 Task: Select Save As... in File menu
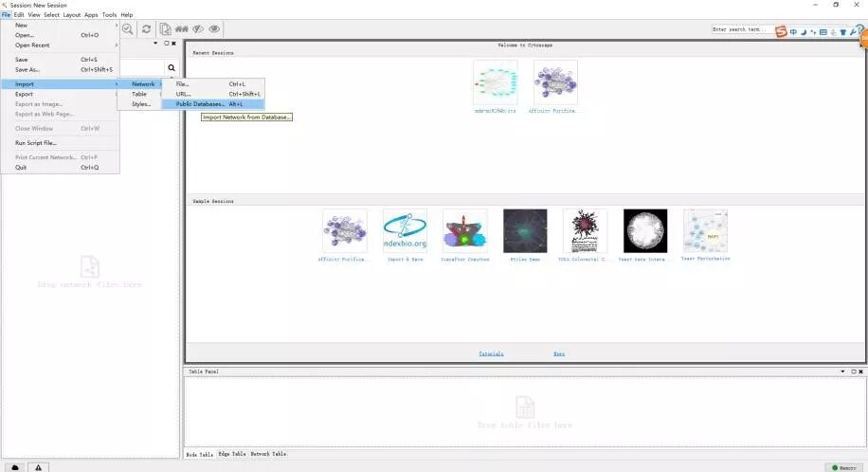pyautogui.click(x=60, y=70)
